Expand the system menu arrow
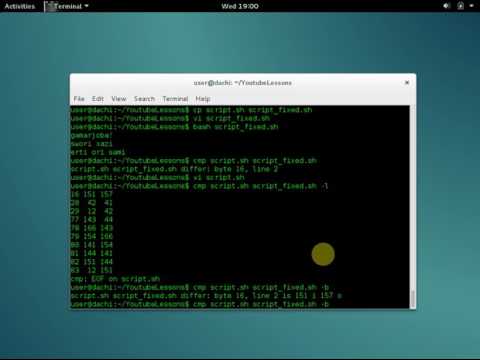The height and width of the screenshot is (360, 480). click(x=472, y=6)
